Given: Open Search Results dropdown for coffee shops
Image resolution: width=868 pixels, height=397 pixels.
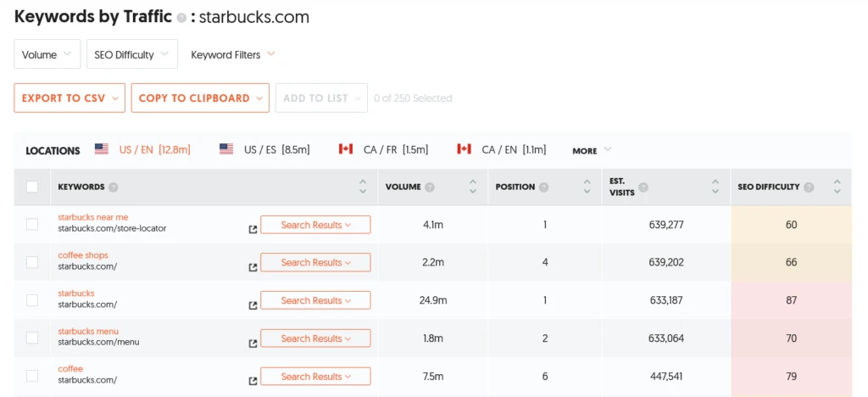Looking at the screenshot, I should pyautogui.click(x=315, y=262).
